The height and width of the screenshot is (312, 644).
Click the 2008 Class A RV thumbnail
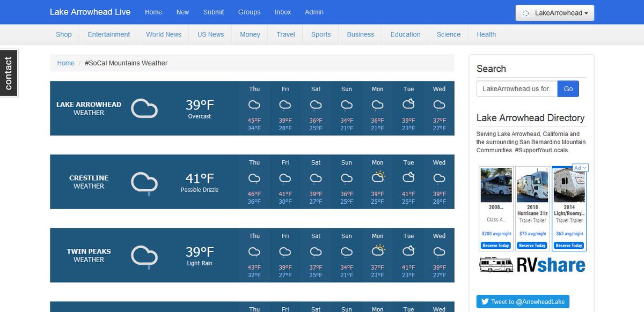tap(495, 185)
